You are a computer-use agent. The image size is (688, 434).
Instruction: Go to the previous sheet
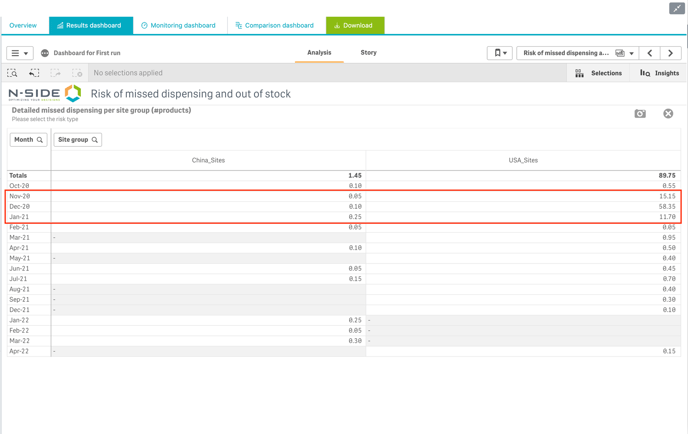(x=650, y=53)
